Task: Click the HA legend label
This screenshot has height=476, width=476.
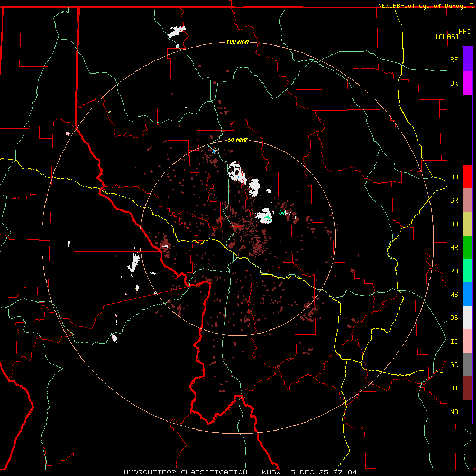Action: click(454, 177)
